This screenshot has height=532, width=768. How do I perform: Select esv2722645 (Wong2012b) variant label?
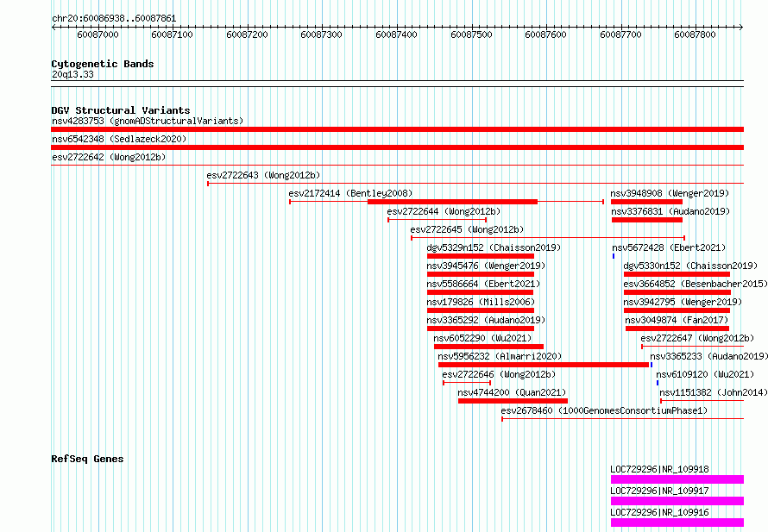point(467,229)
